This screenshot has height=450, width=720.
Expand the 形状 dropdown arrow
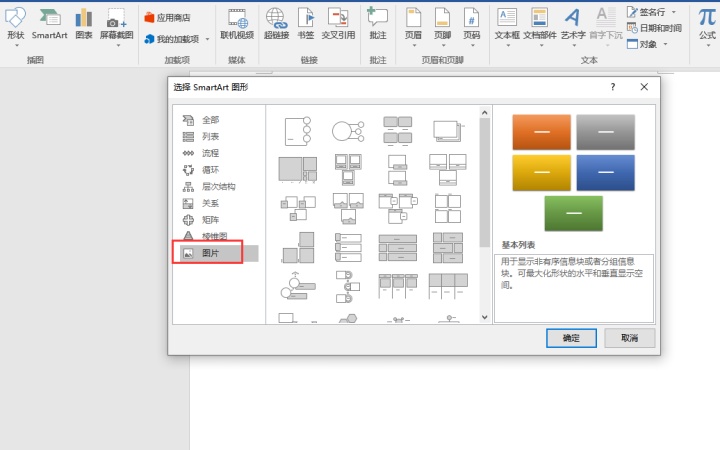pos(17,45)
